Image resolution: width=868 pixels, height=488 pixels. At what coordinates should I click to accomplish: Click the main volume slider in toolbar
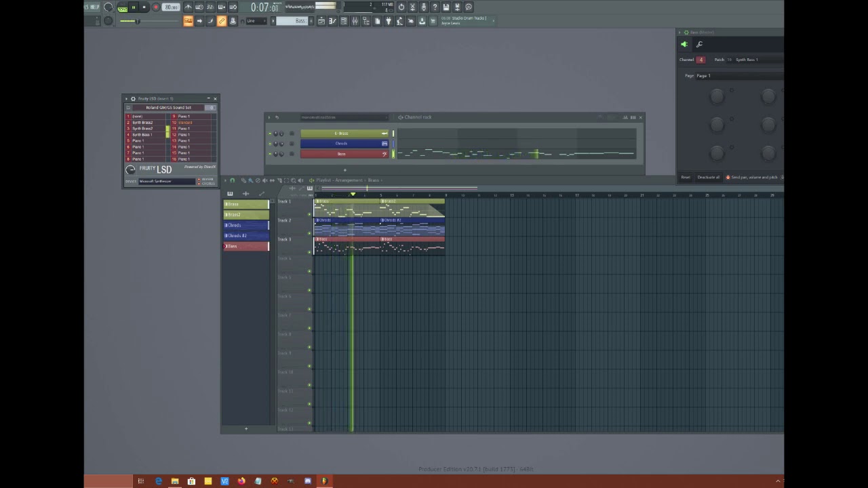point(149,21)
